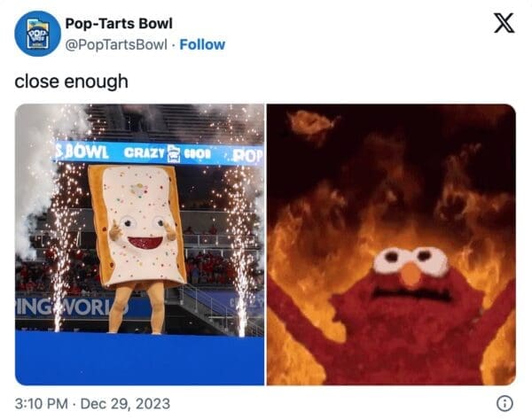Follow the Pop-Tarts Bowl account

tap(202, 44)
